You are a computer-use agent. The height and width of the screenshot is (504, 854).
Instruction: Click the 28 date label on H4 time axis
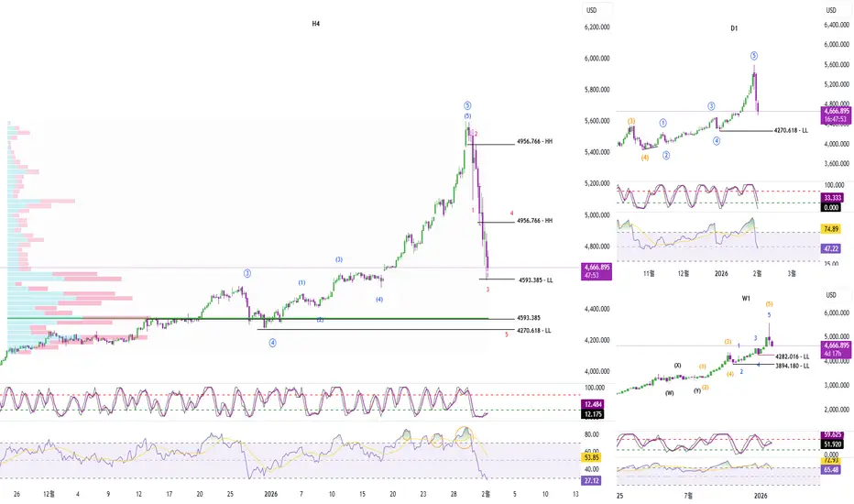454,494
